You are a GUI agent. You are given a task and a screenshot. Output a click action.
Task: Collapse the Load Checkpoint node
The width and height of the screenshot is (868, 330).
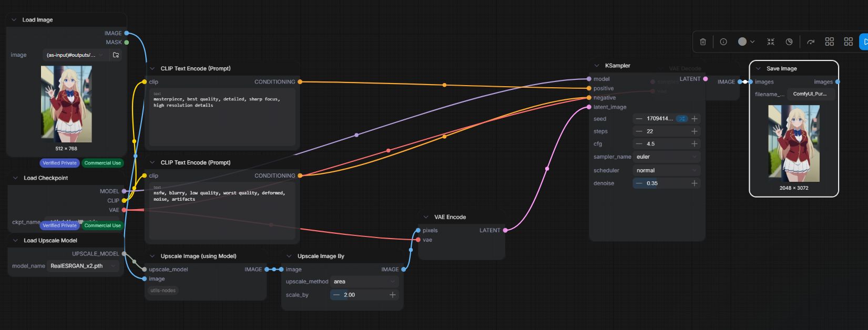[15, 178]
